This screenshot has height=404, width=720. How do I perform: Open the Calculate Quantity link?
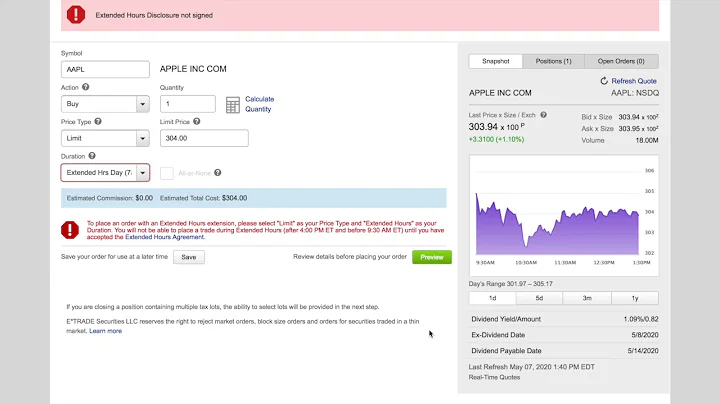[259, 104]
